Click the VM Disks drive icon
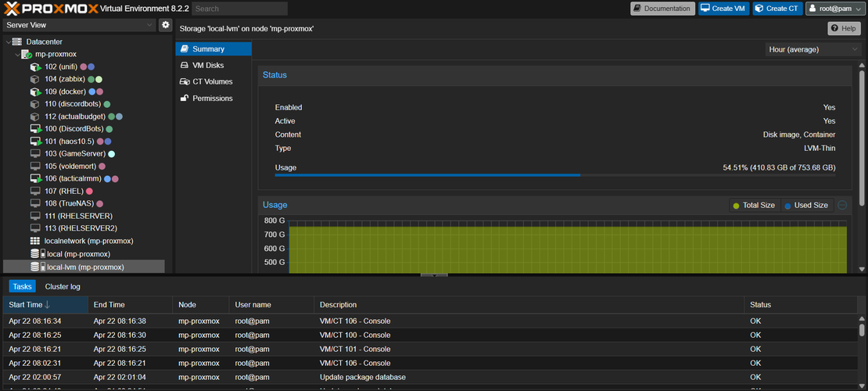This screenshot has width=868, height=391. tap(185, 66)
